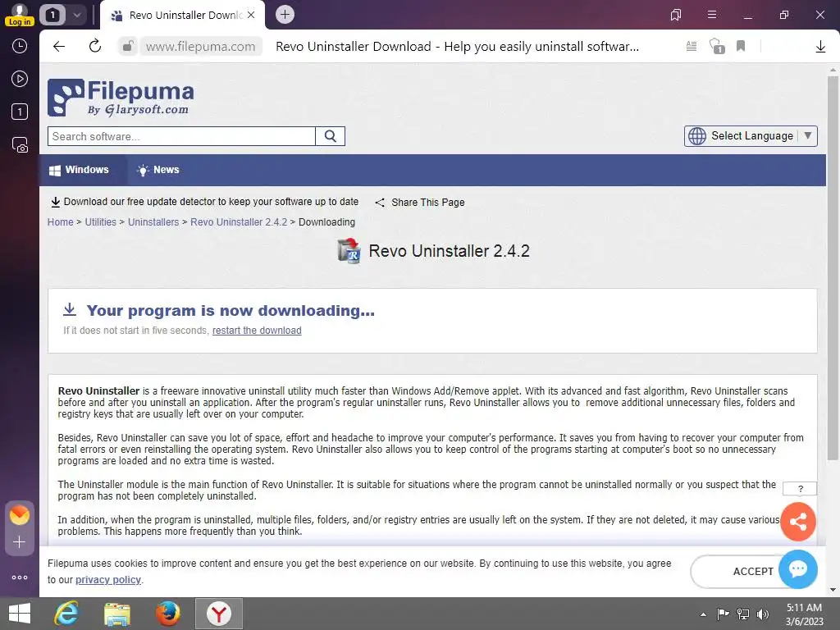The height and width of the screenshot is (630, 840).
Task: Launch Firefox from taskbar
Action: coord(167,614)
